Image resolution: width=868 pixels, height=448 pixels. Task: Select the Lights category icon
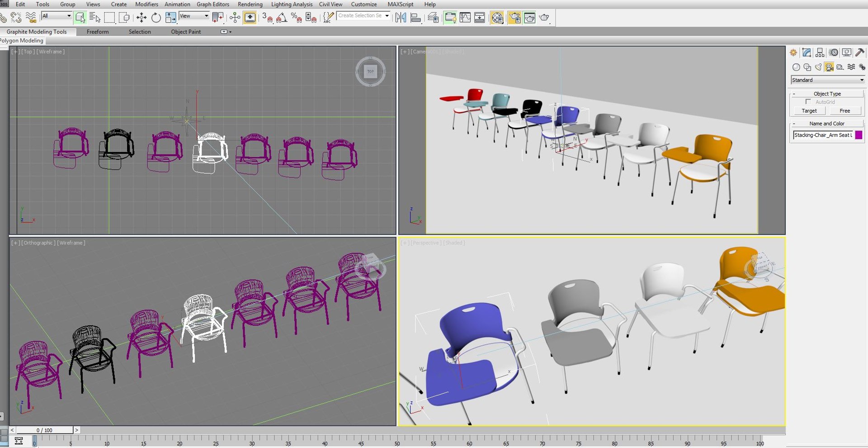tap(818, 67)
